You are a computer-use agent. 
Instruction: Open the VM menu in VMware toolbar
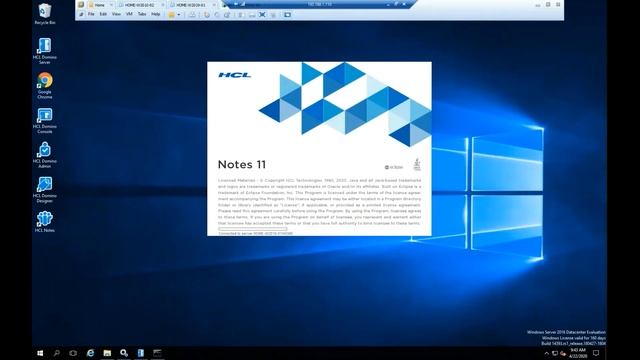[129, 14]
